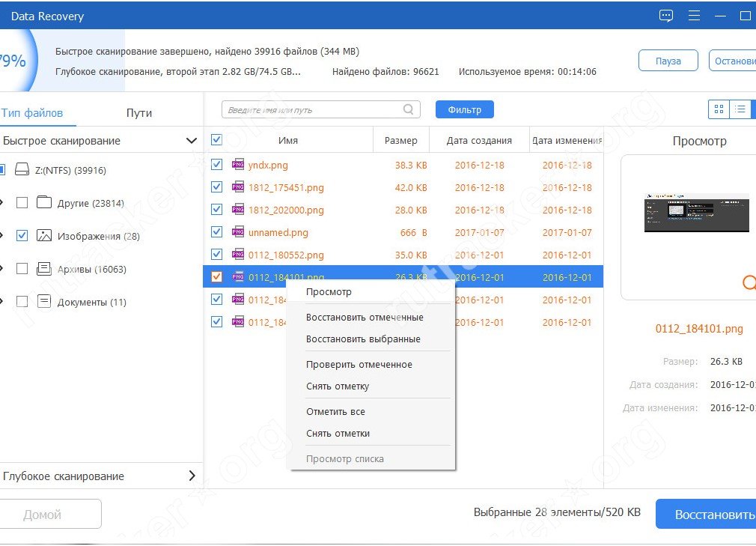Collapse the Быстрое сканирование section chevron
The height and width of the screenshot is (546, 756).
[192, 141]
